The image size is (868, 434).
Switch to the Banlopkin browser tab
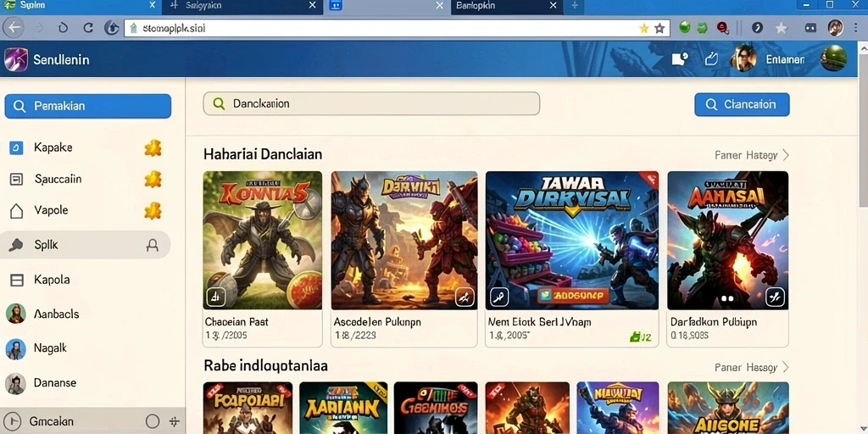pyautogui.click(x=506, y=7)
